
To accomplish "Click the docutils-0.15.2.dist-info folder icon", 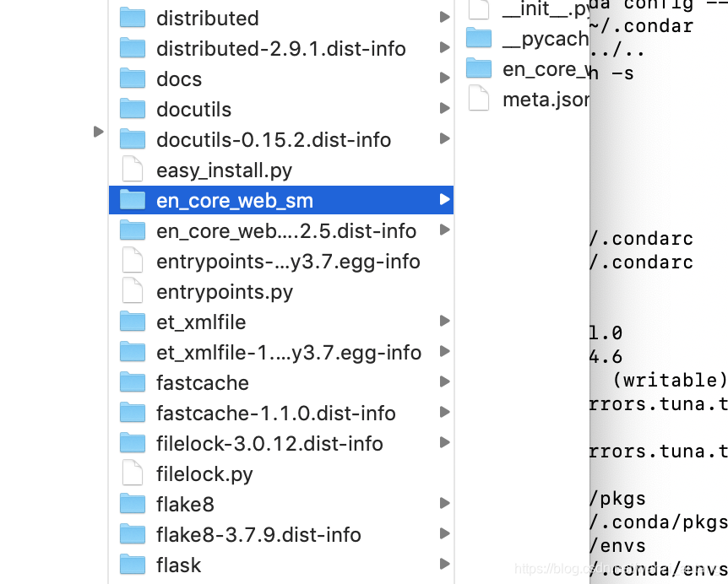I will pos(133,139).
